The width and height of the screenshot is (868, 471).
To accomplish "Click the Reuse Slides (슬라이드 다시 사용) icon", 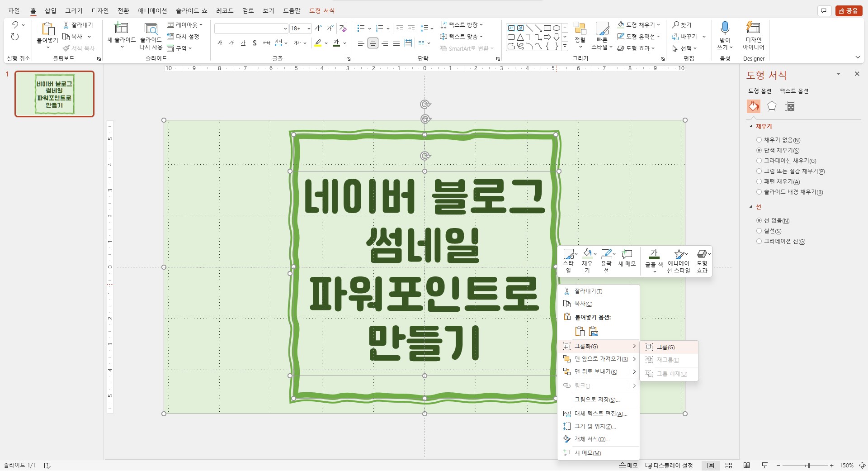I will 151,29.
